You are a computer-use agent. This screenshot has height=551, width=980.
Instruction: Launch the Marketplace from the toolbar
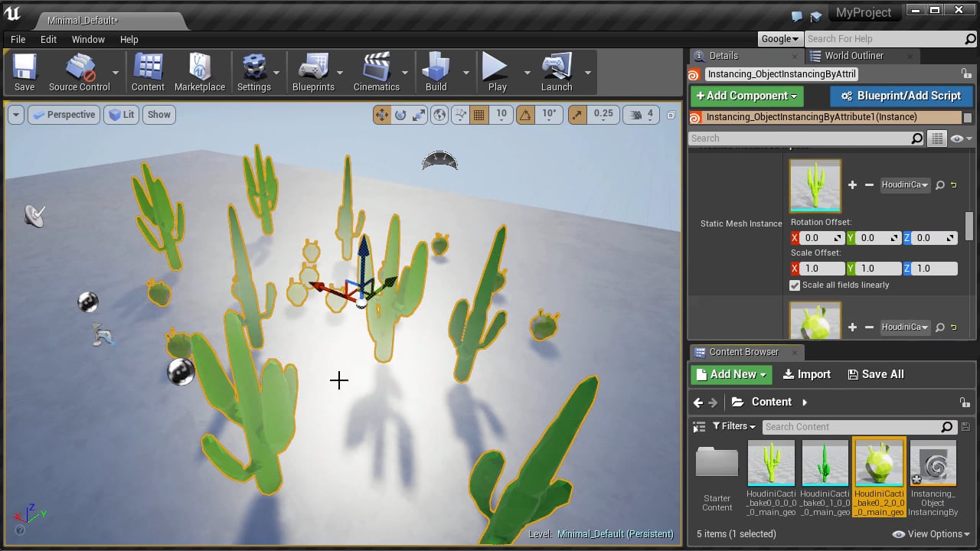(x=200, y=73)
